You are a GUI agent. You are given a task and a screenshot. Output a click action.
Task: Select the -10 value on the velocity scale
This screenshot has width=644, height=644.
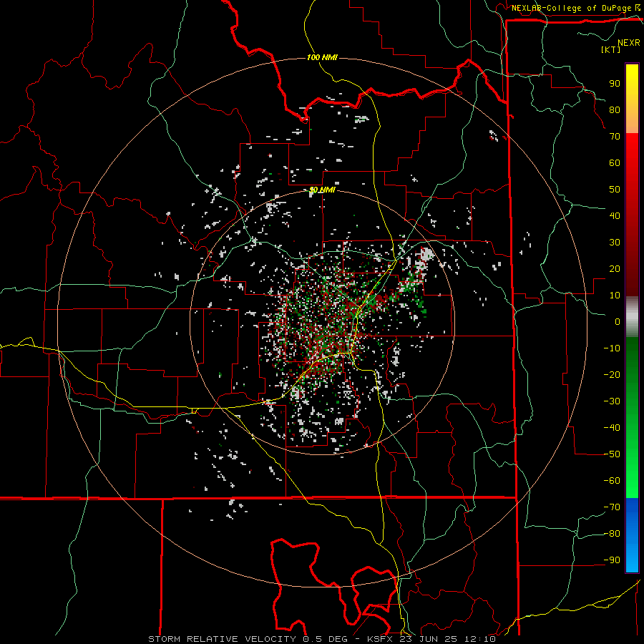612,348
